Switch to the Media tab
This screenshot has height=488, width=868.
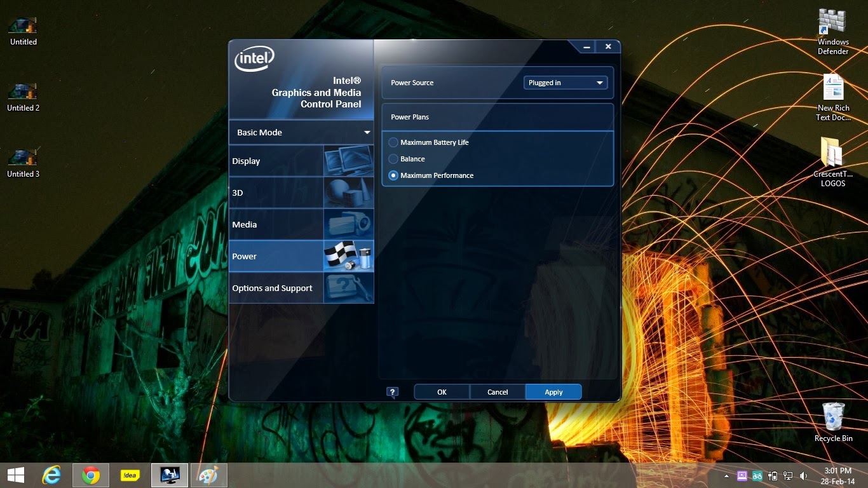[x=301, y=224]
